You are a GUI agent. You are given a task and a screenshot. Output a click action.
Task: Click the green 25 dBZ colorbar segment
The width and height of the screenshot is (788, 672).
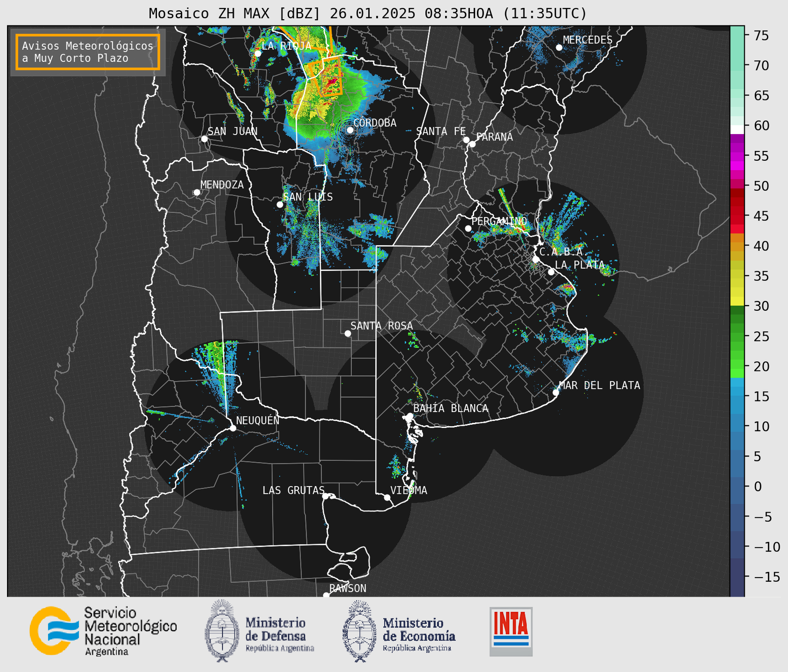click(x=737, y=336)
